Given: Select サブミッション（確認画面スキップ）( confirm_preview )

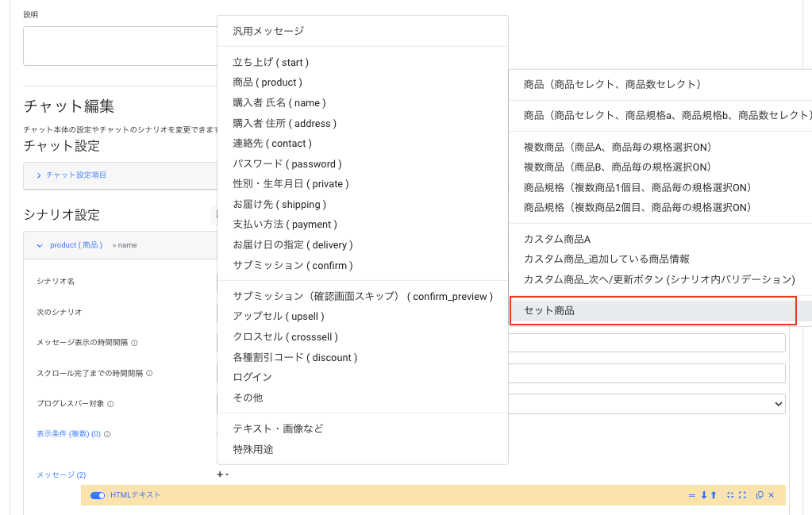Looking at the screenshot, I should tap(363, 296).
